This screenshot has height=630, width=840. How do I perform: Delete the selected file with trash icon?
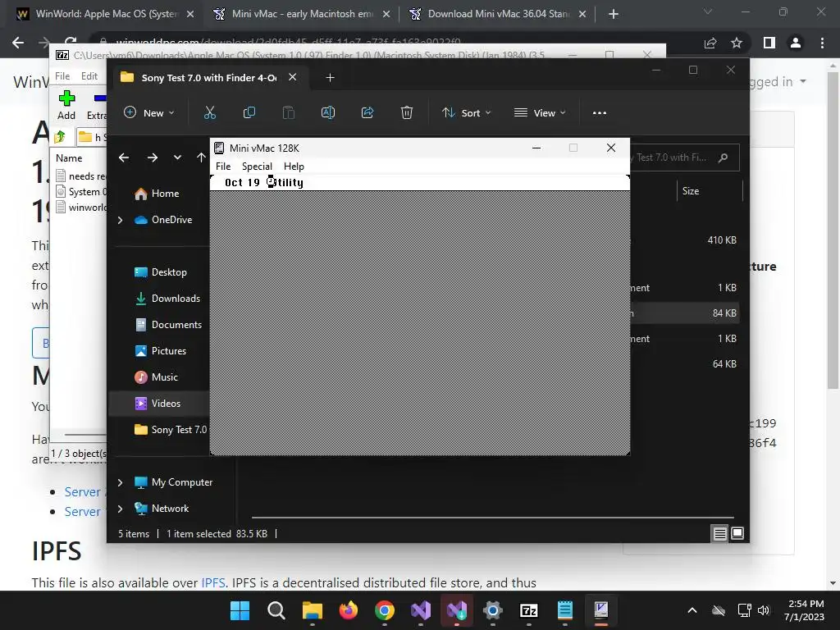[407, 113]
